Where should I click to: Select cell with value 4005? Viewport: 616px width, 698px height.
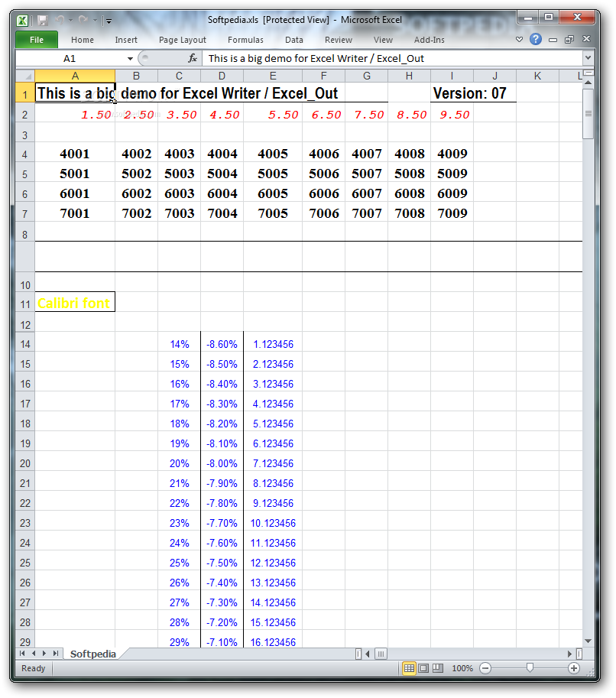click(273, 154)
